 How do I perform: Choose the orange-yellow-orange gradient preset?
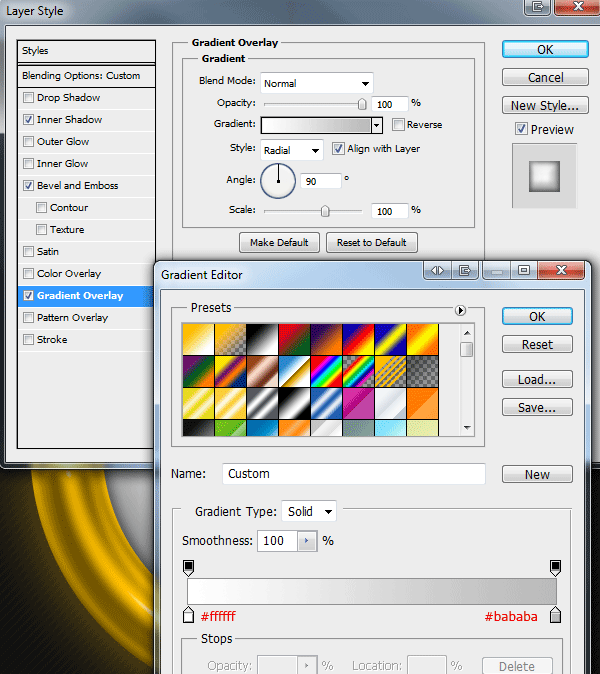pyautogui.click(x=422, y=340)
